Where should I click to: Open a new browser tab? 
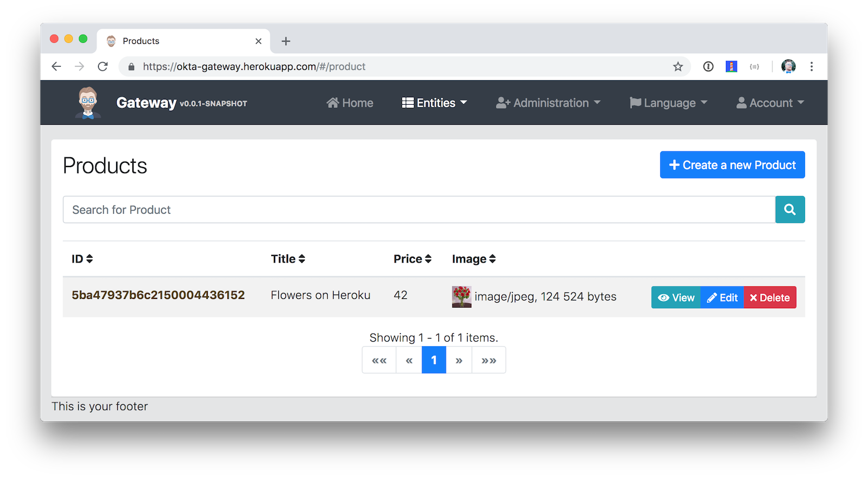(286, 41)
